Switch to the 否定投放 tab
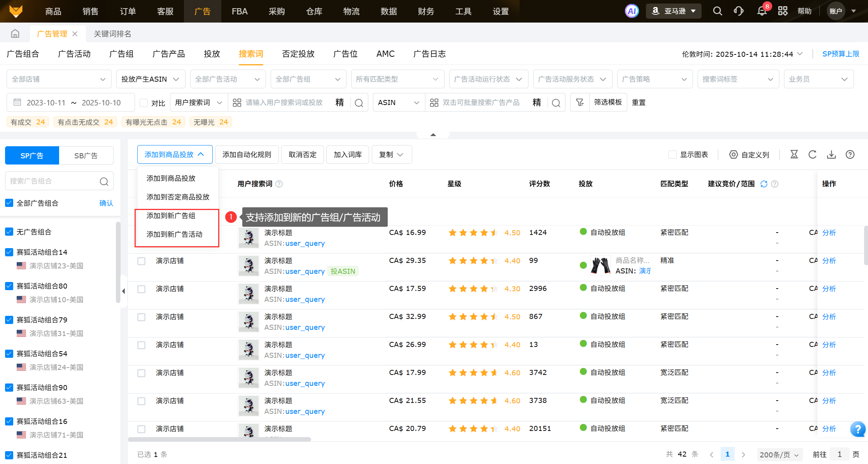 coord(298,54)
